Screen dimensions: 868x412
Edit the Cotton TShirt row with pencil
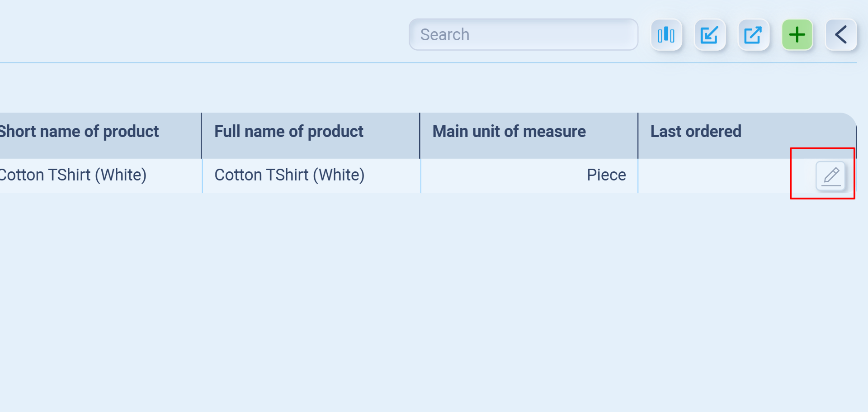tap(831, 176)
